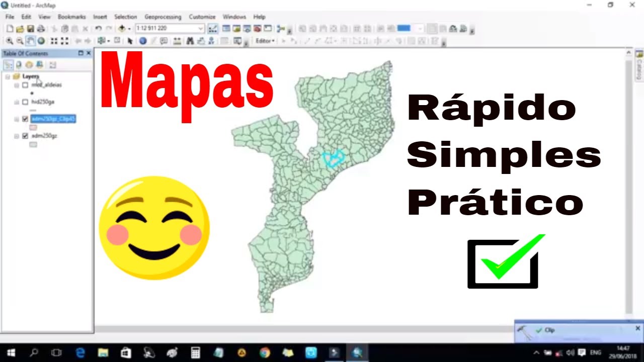Click the Undo arrow icon
The height and width of the screenshot is (362, 644).
point(99,29)
